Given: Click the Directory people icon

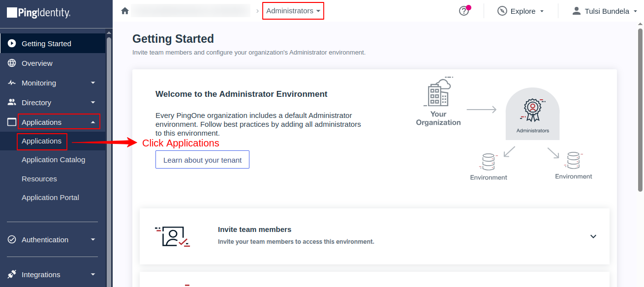Looking at the screenshot, I should point(12,102).
